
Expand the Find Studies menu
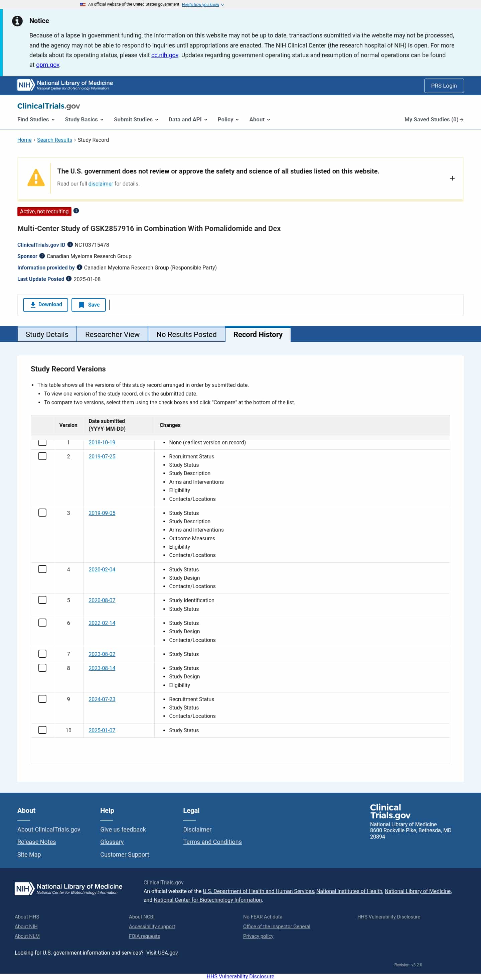(36, 119)
